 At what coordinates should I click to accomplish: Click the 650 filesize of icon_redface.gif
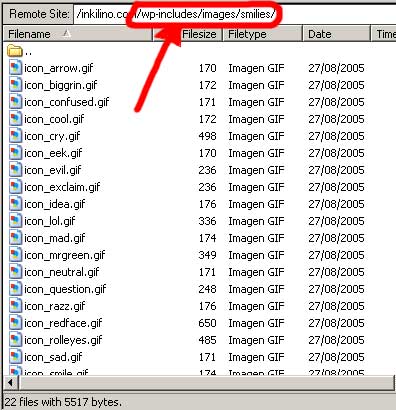point(207,323)
